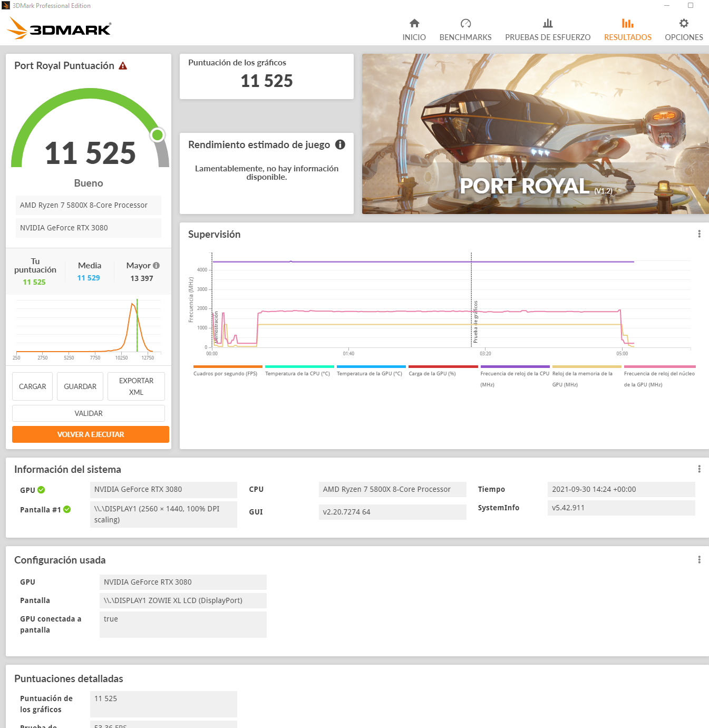Image resolution: width=709 pixels, height=728 pixels.
Task: Switch to the BENCHMARKS tab
Action: pyautogui.click(x=465, y=37)
